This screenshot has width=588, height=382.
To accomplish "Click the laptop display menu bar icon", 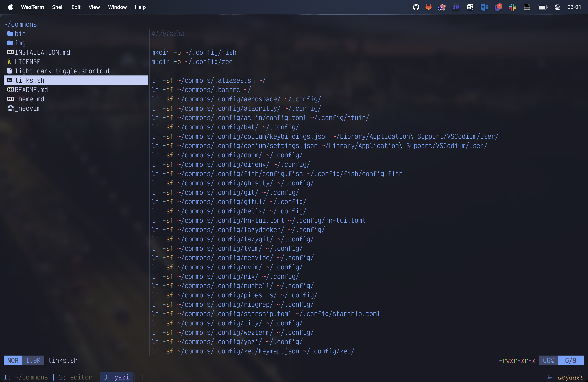I will [527, 7].
